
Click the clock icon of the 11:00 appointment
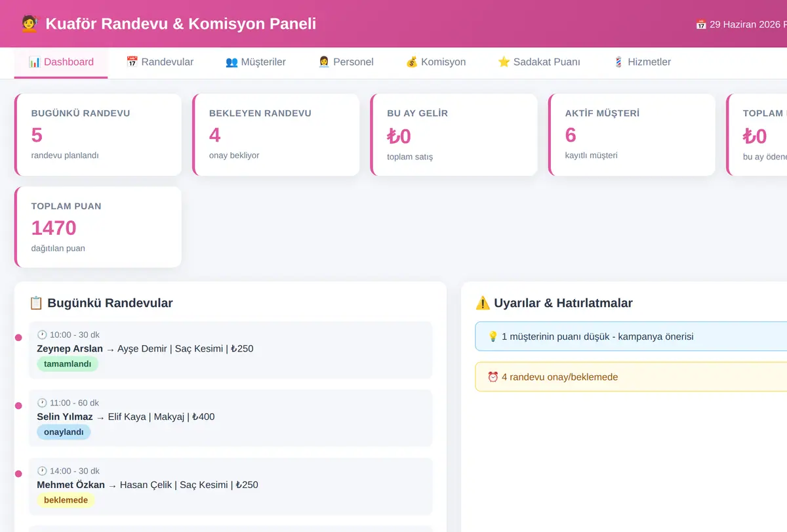point(42,403)
